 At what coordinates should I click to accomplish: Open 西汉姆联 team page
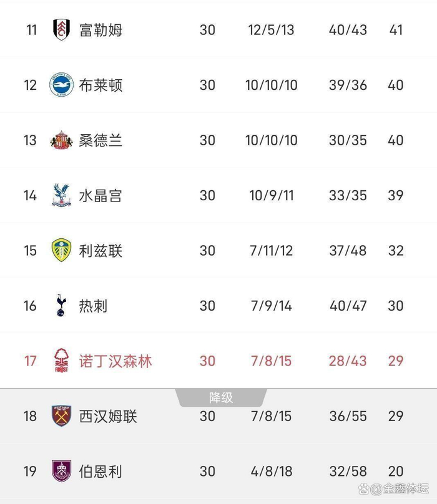coord(108,416)
